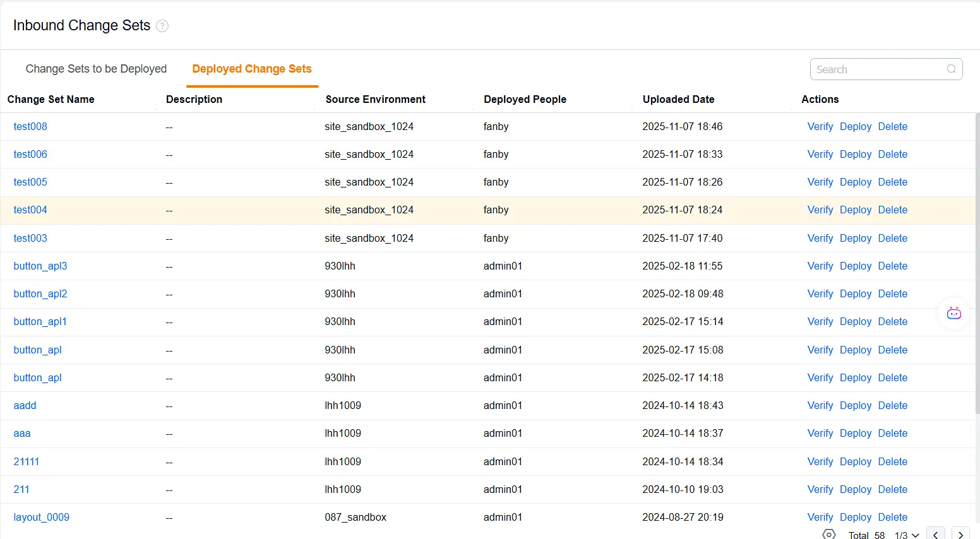Open the 1/3 page selector dropdown
980x539 pixels.
tap(907, 535)
